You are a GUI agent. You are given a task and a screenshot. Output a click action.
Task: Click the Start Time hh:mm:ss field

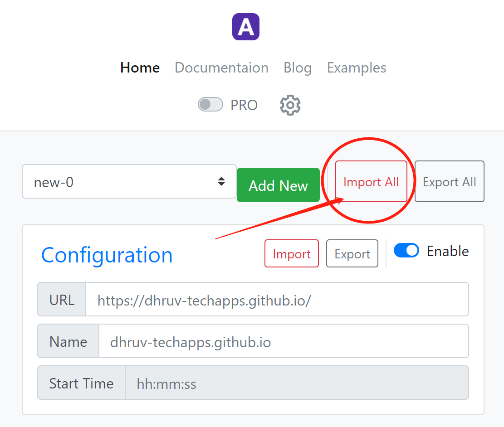[297, 383]
